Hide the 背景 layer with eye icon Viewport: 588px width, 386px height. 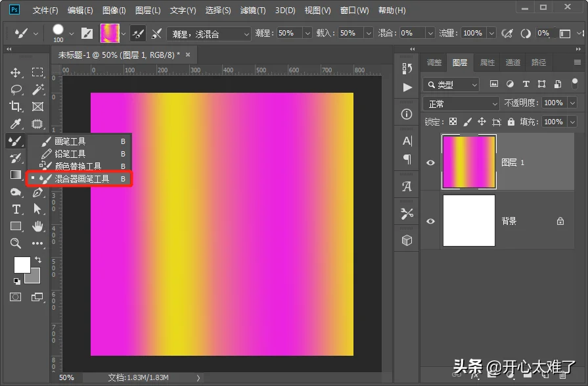coord(430,221)
